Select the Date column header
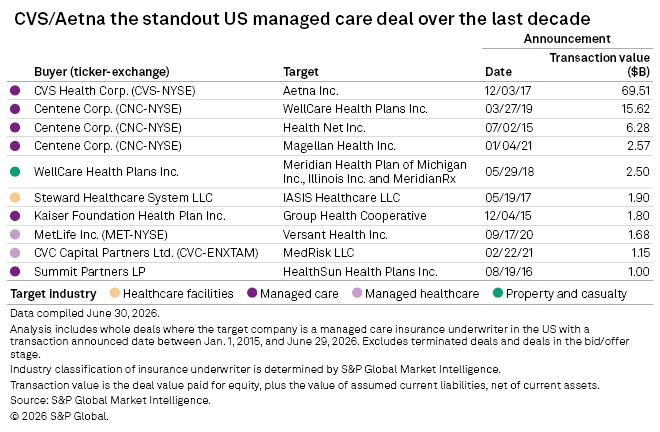Viewport: 660px width, 432px height. 498,72
